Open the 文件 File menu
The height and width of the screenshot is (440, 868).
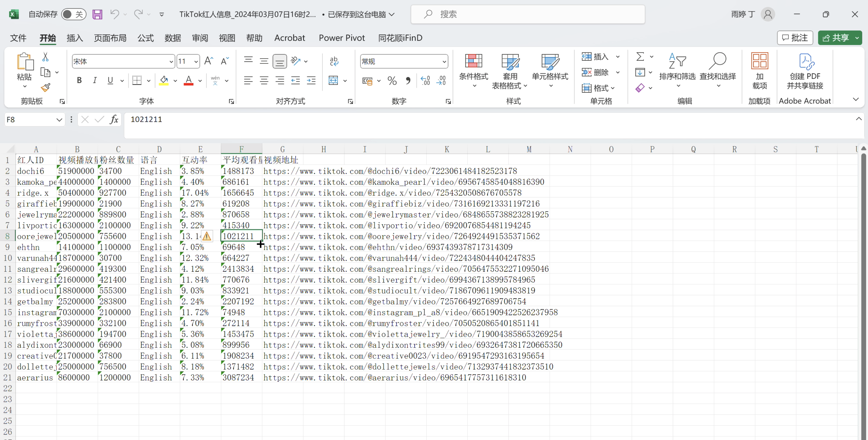coord(18,38)
